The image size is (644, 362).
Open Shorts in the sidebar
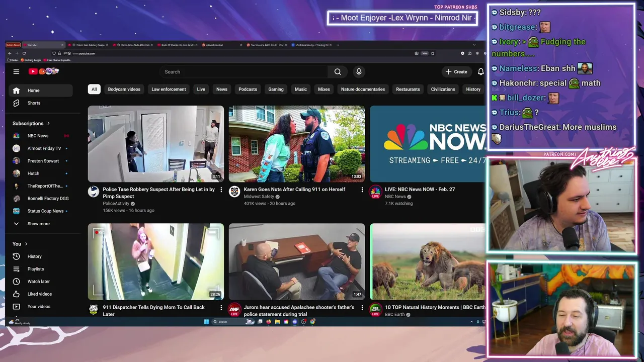click(x=40, y=103)
